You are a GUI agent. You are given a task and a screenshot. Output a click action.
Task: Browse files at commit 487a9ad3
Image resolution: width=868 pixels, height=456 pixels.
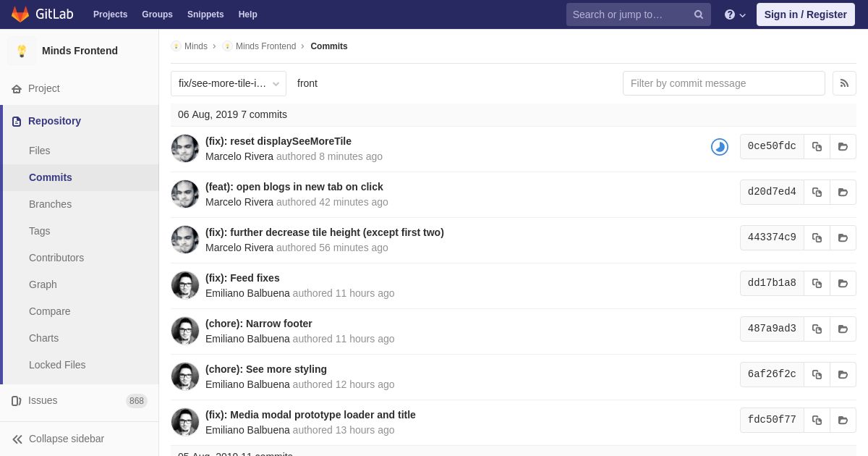843,329
